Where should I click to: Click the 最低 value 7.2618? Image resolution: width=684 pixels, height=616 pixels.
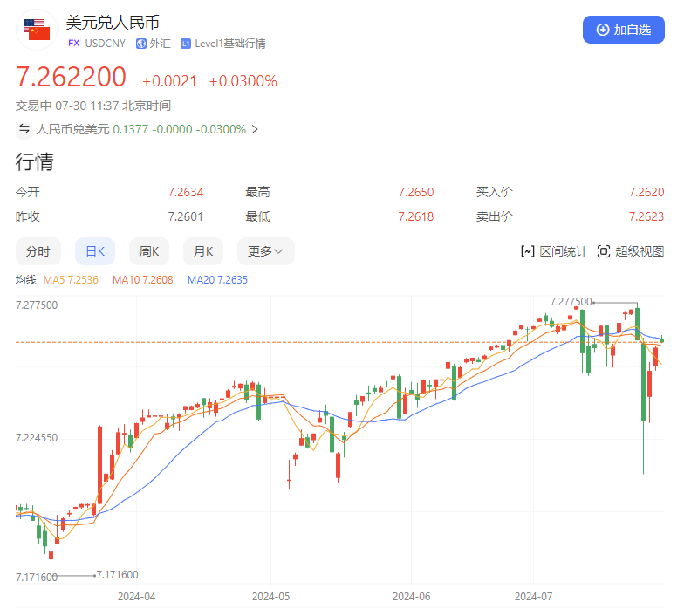(x=415, y=216)
